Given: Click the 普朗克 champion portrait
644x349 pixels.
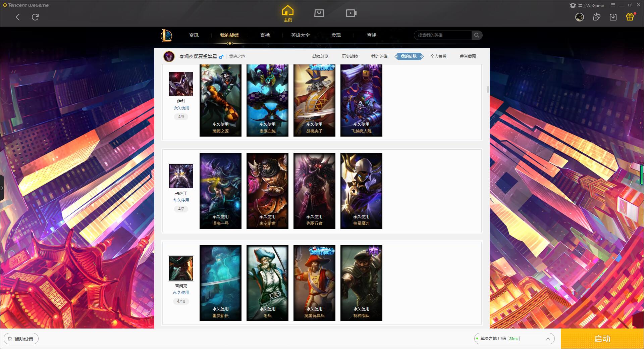Looking at the screenshot, I should (181, 268).
